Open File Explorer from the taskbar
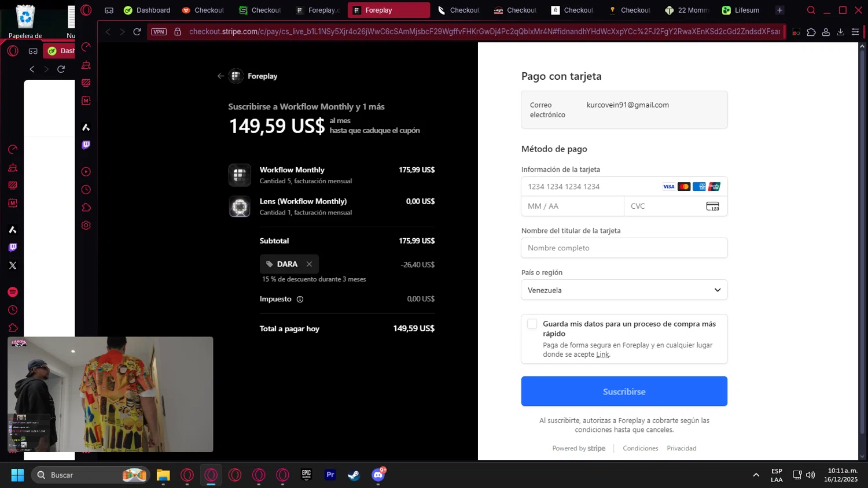The height and width of the screenshot is (488, 868). (x=163, y=475)
